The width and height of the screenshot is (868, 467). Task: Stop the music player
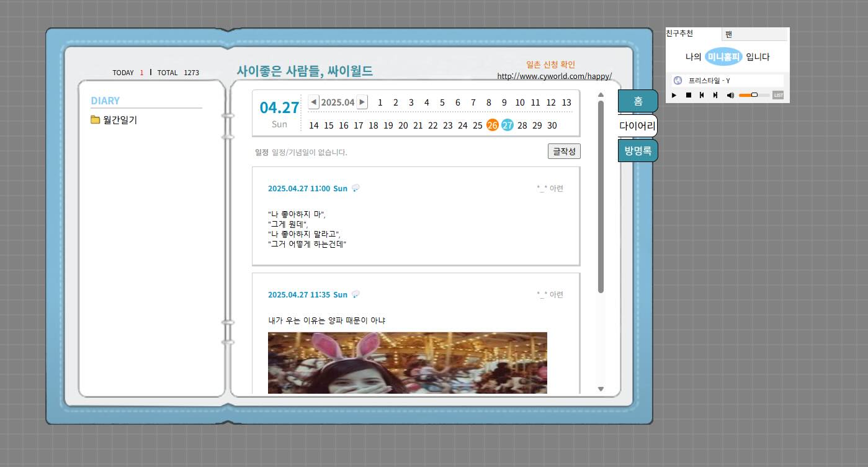(688, 95)
